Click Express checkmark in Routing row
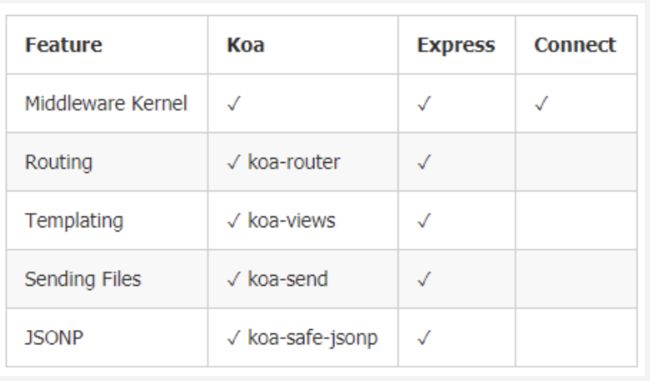 [x=424, y=162]
